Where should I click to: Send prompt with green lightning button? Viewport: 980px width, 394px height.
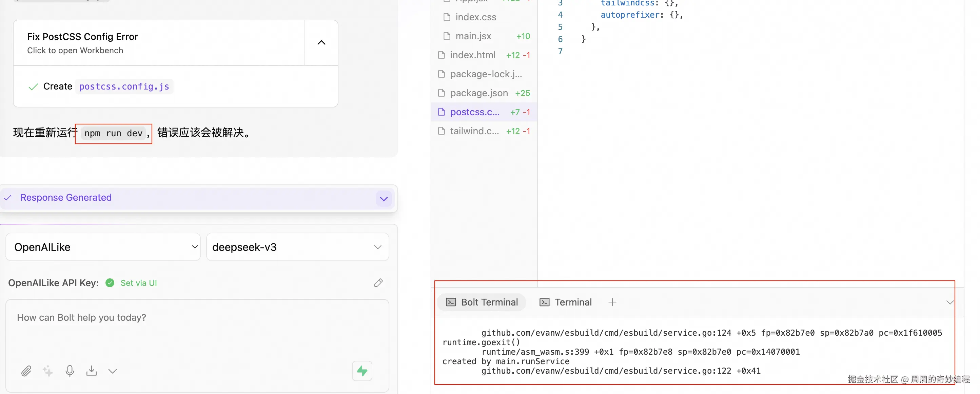(362, 371)
